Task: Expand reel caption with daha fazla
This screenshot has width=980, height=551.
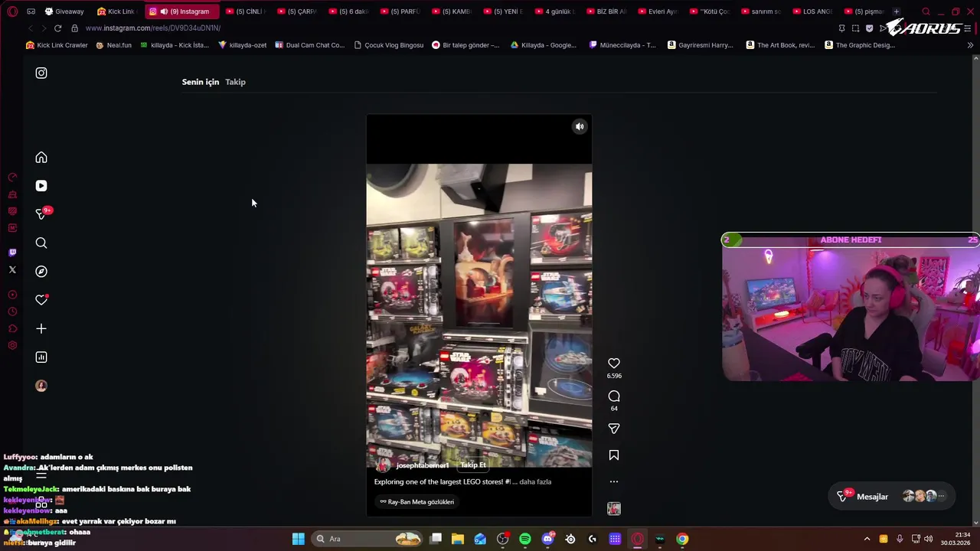Action: (535, 482)
